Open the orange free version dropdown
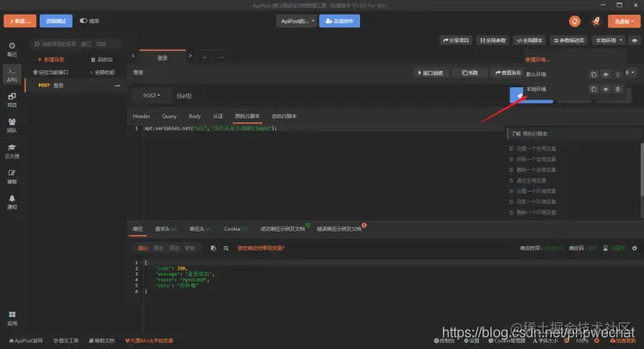Screen dimensions: 644x349 click(624, 21)
